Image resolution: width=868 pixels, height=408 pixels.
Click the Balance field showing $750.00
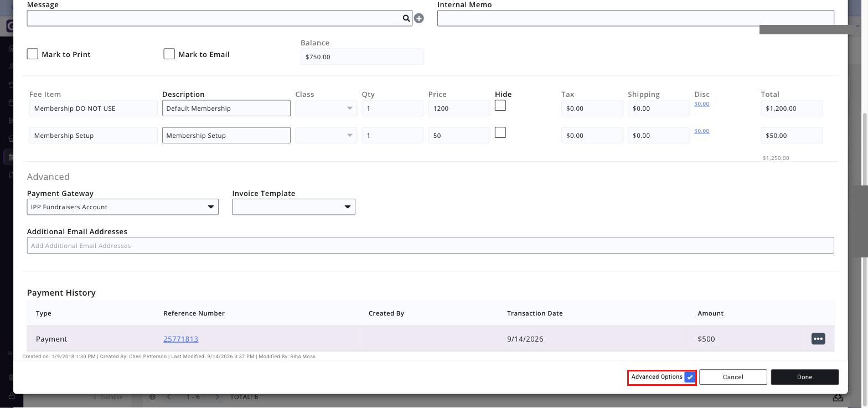362,56
